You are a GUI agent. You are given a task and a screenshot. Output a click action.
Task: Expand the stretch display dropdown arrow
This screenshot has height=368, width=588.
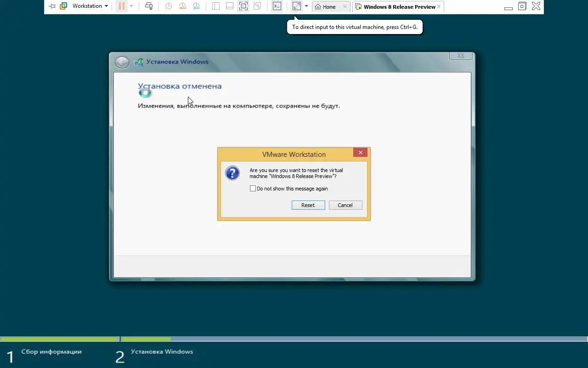[x=306, y=6]
